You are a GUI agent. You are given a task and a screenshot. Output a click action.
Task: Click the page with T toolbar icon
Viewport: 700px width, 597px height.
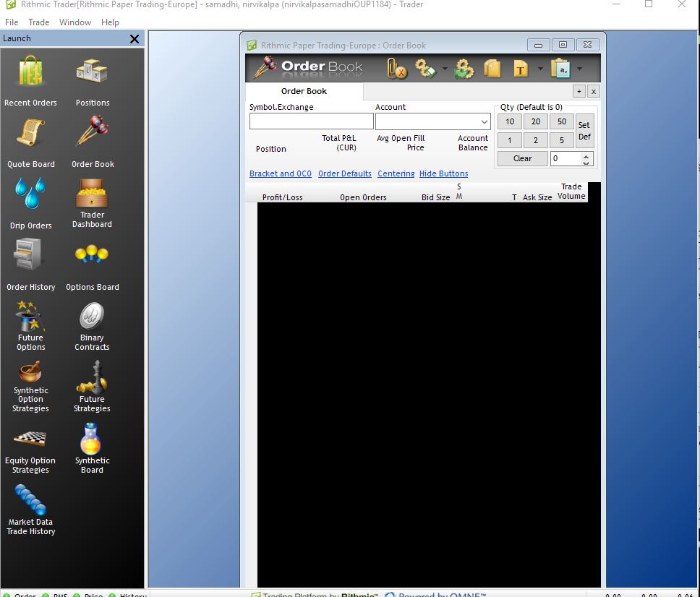click(521, 69)
